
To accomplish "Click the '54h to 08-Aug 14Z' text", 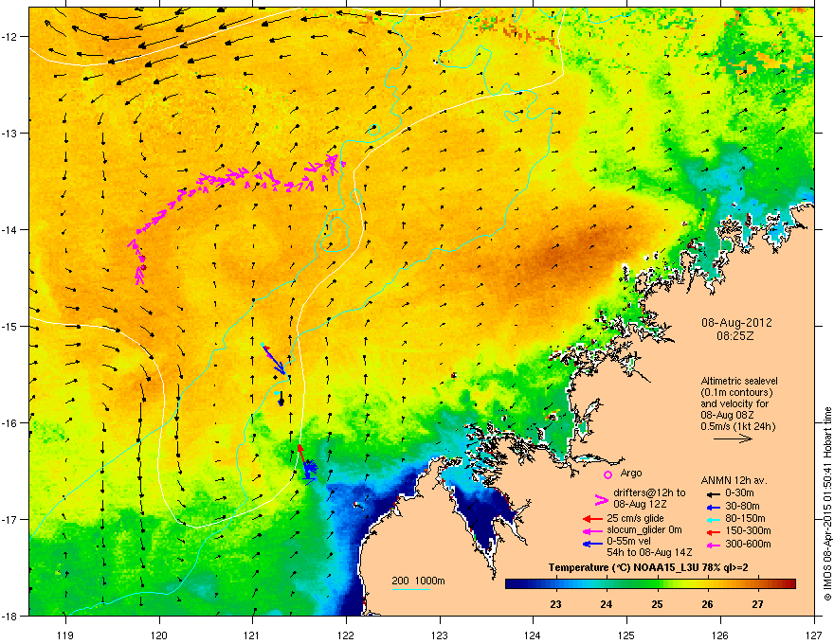I will (x=649, y=552).
